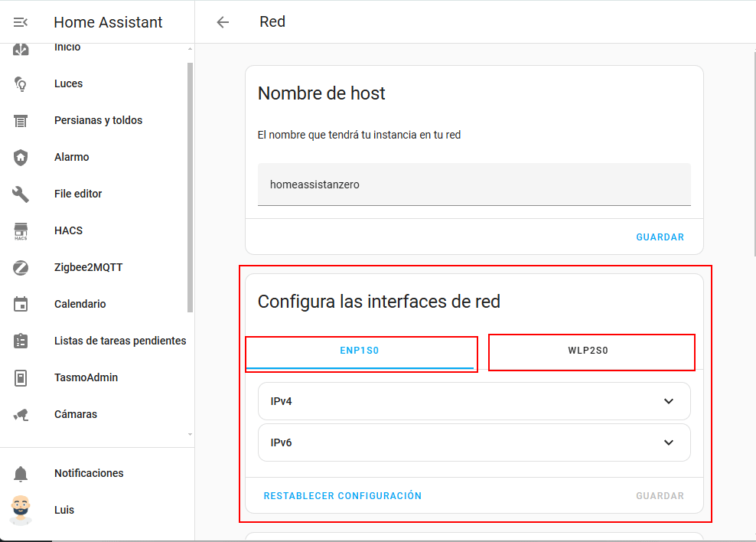Click GUARDAR under Nombre de host

click(x=660, y=237)
